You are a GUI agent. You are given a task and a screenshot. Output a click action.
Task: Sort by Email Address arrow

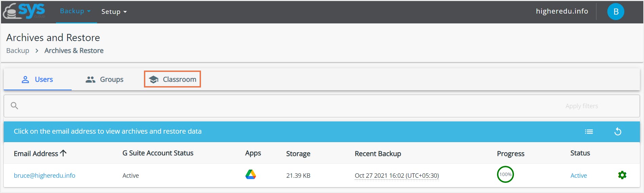point(63,153)
